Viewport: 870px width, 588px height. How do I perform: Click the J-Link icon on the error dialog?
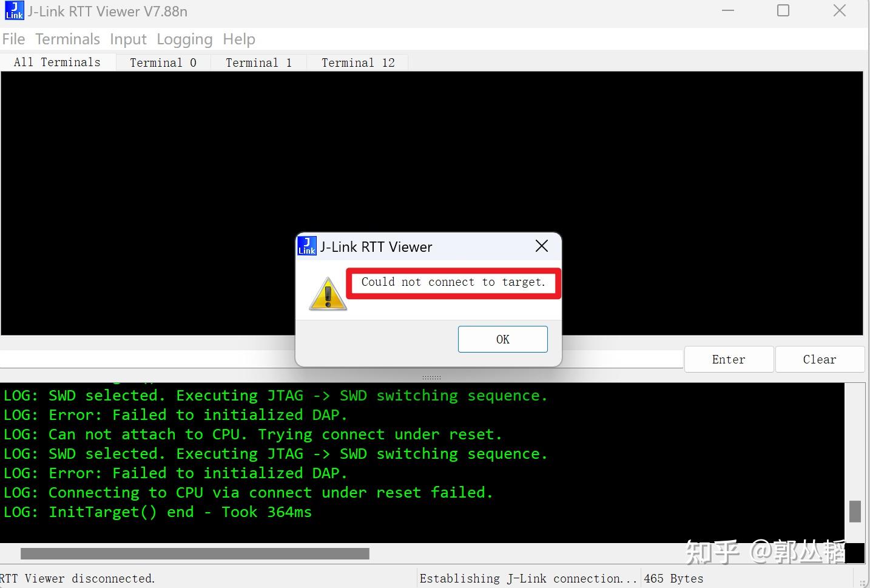pos(307,246)
